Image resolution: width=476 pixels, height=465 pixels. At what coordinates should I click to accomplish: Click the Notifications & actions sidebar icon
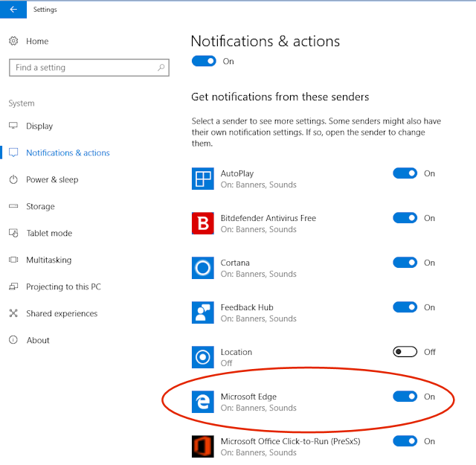pos(13,153)
